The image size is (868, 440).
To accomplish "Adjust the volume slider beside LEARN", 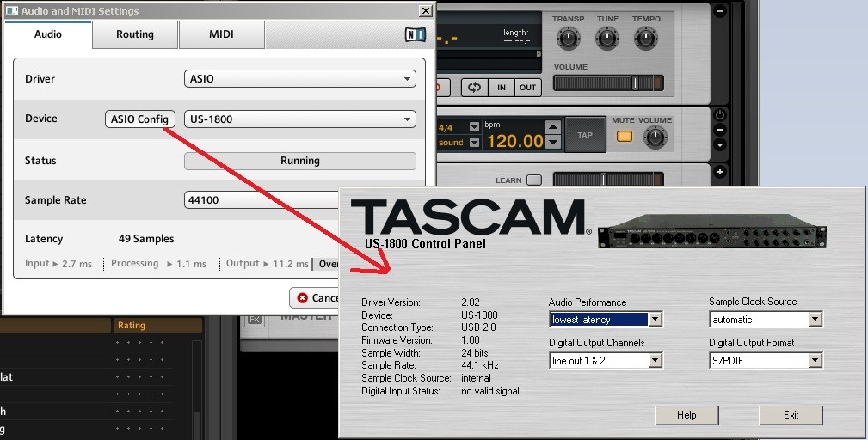I will click(x=608, y=180).
